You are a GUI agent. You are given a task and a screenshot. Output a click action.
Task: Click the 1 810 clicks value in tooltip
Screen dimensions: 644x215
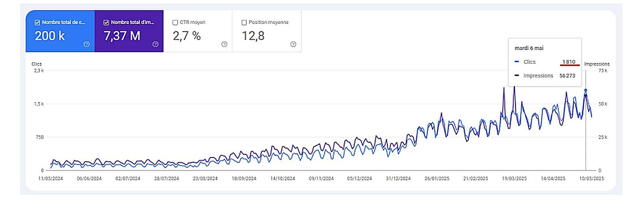(x=569, y=62)
